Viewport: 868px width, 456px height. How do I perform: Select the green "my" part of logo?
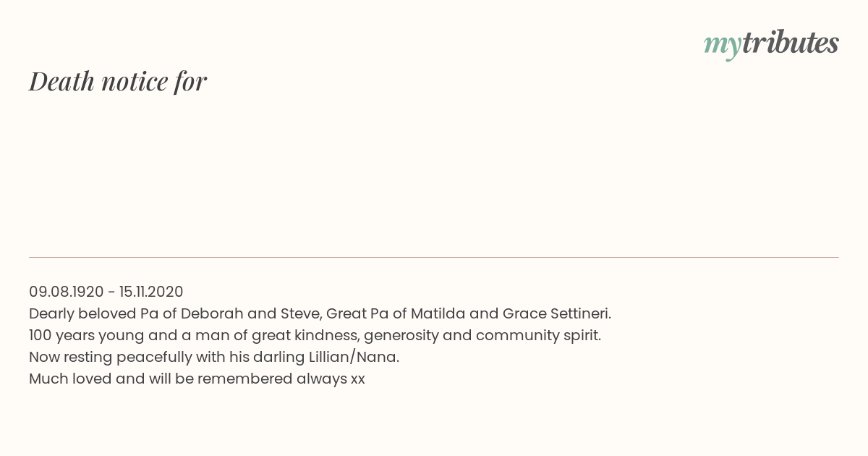click(x=722, y=46)
